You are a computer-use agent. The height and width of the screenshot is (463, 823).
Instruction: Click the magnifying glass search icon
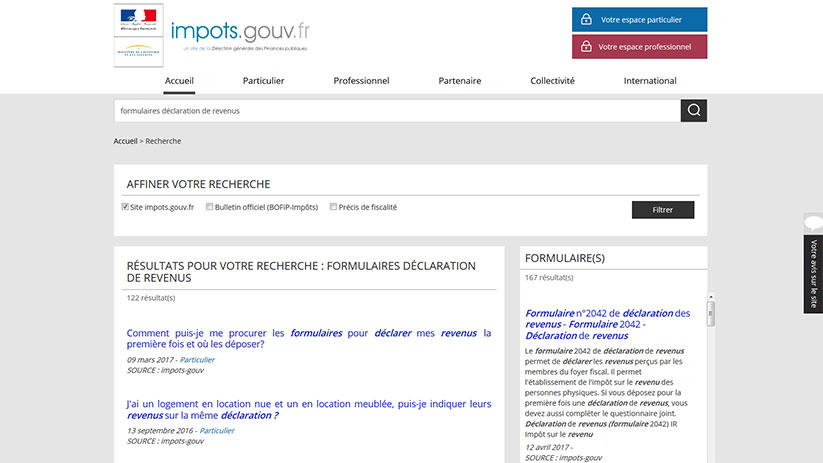click(x=693, y=111)
